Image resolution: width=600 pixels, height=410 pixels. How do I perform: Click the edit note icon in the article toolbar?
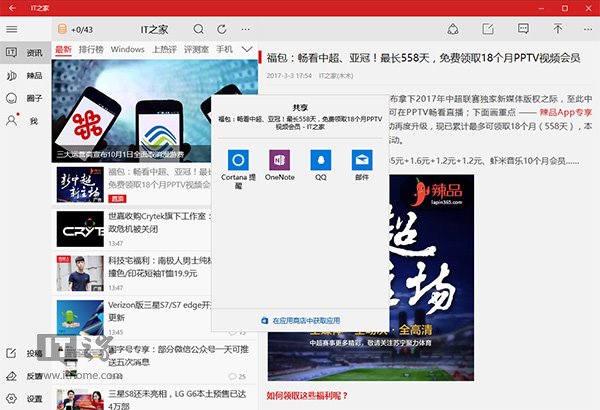point(488,29)
